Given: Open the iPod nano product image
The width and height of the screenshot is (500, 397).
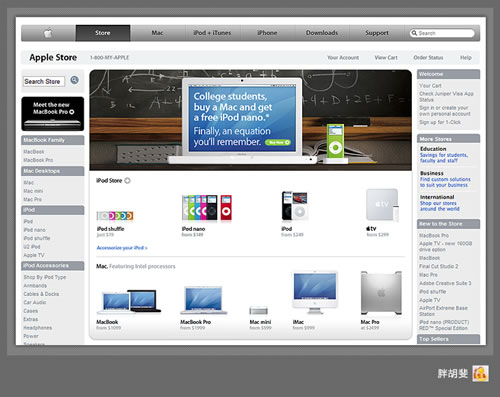Looking at the screenshot, I should coord(207,208).
